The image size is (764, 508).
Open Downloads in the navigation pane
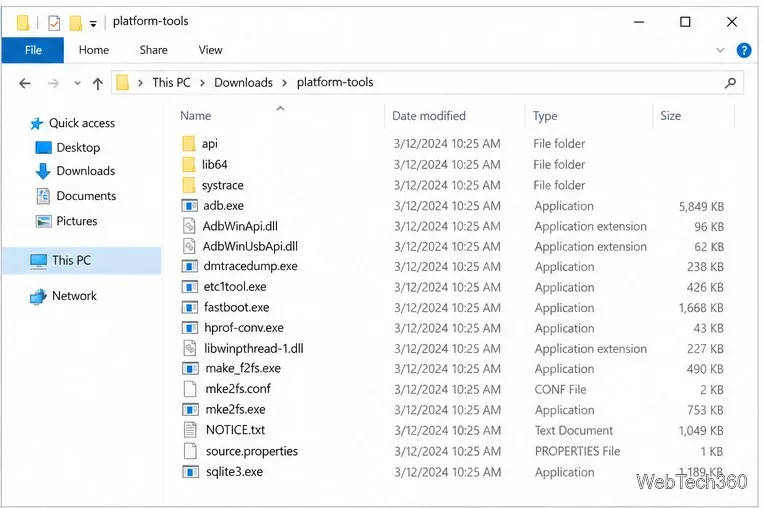coord(86,171)
